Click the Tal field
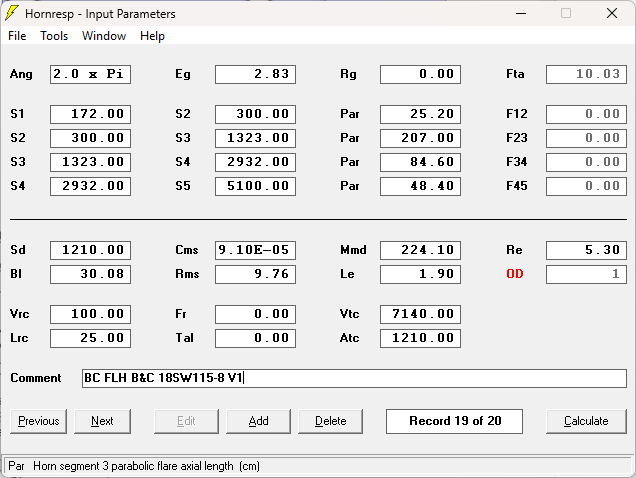The image size is (636, 478). [x=256, y=338]
